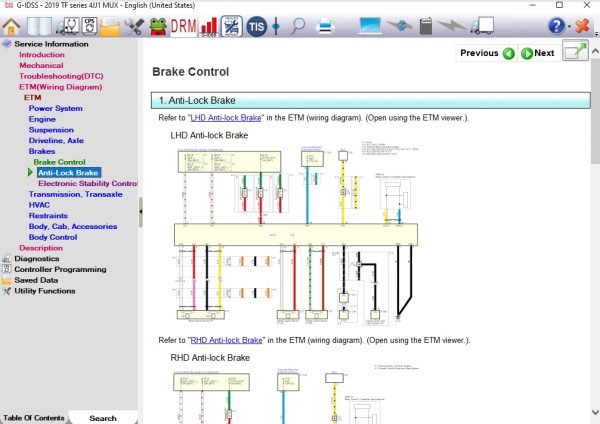Viewport: 600px width, 424px height.
Task: Click the blue vertical pin marker icon
Action: [276, 26]
